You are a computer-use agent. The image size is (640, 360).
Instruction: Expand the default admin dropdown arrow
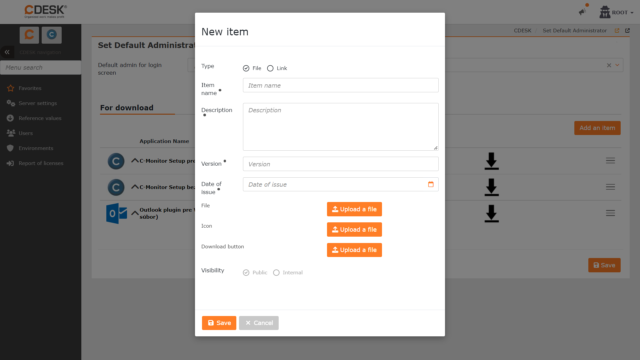[617, 65]
